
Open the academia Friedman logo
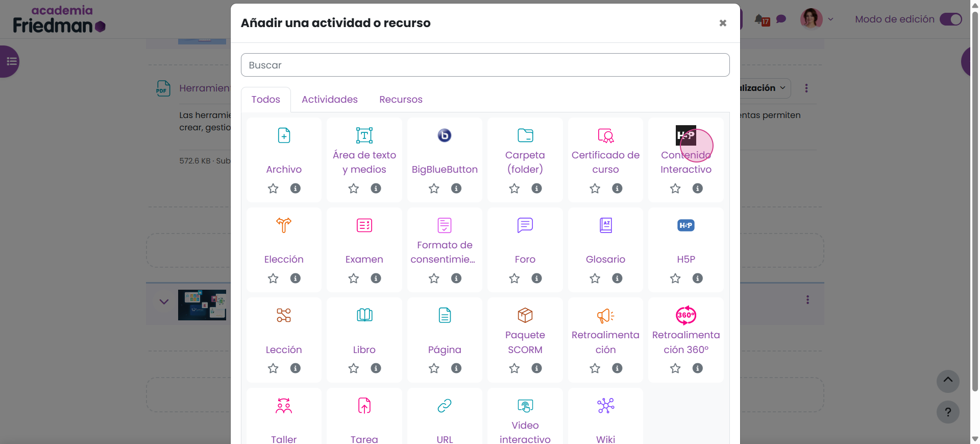coord(59,19)
